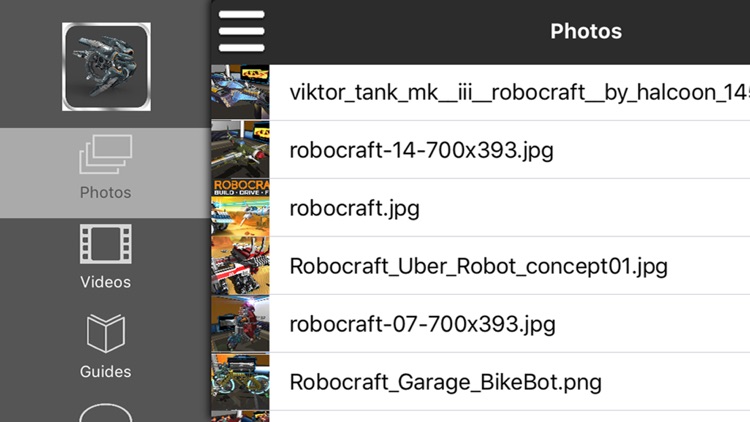This screenshot has height=422, width=750.
Task: Select the Photos stacked-images icon
Action: [x=106, y=154]
